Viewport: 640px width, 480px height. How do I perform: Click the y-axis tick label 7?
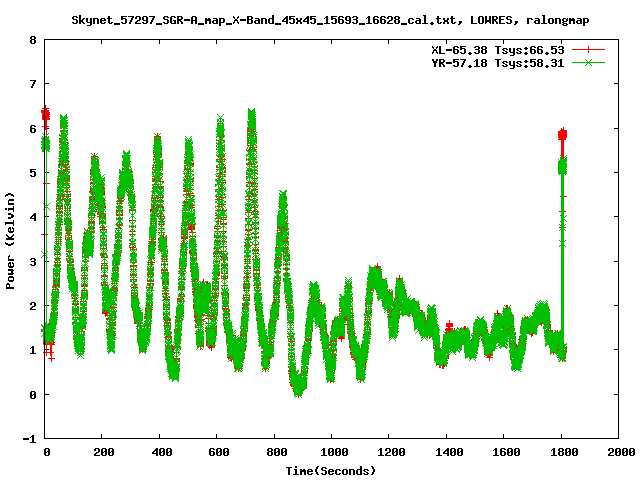click(33, 84)
